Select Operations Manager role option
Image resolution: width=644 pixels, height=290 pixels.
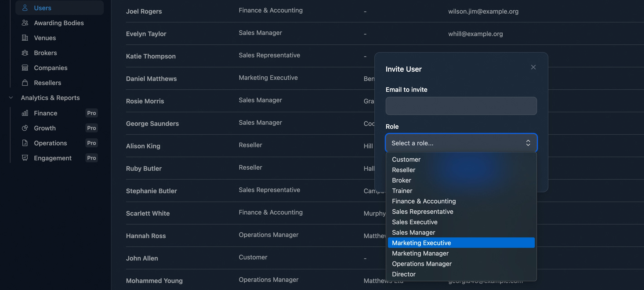(x=421, y=264)
